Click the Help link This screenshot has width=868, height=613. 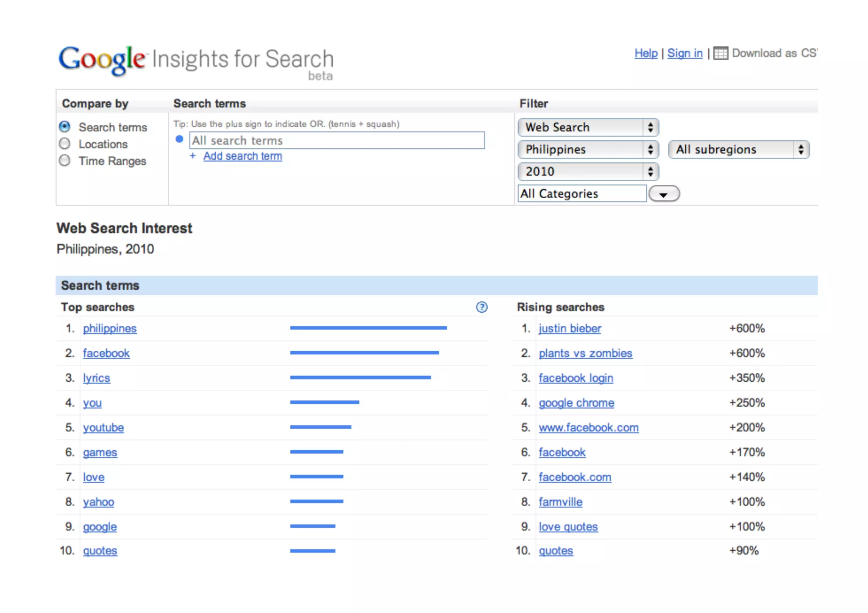click(x=645, y=53)
